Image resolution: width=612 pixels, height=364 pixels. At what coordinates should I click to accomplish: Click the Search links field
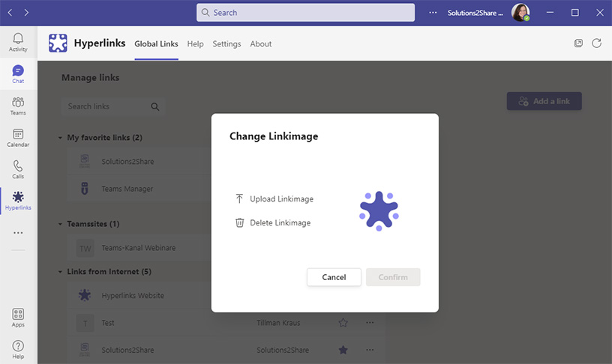(x=112, y=106)
